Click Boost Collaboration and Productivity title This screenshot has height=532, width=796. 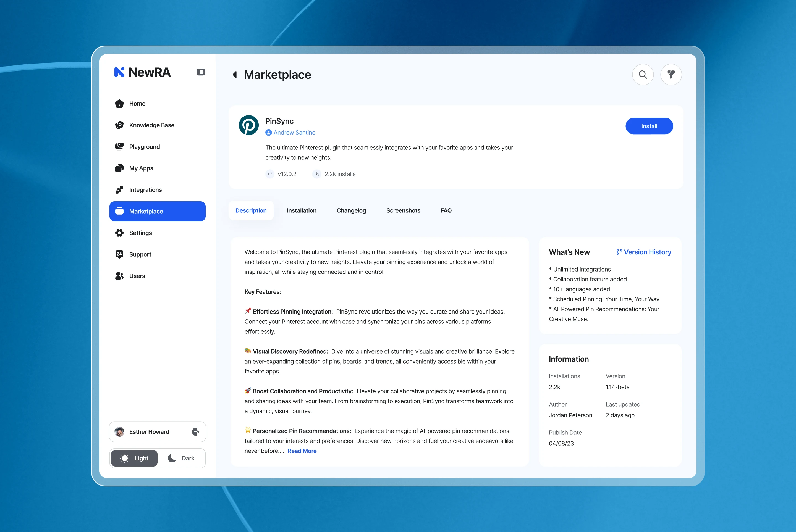[303, 391]
